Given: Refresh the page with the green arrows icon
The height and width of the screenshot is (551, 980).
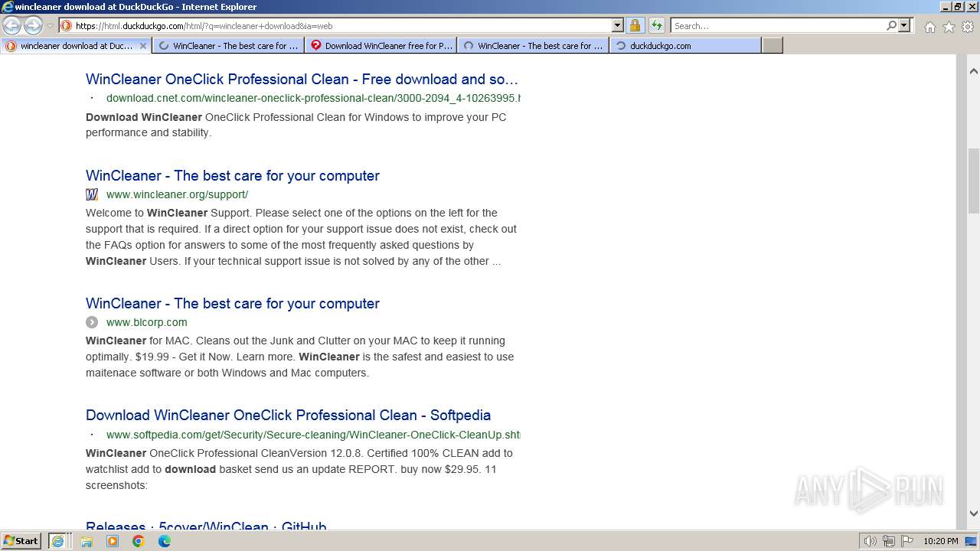Looking at the screenshot, I should [657, 25].
